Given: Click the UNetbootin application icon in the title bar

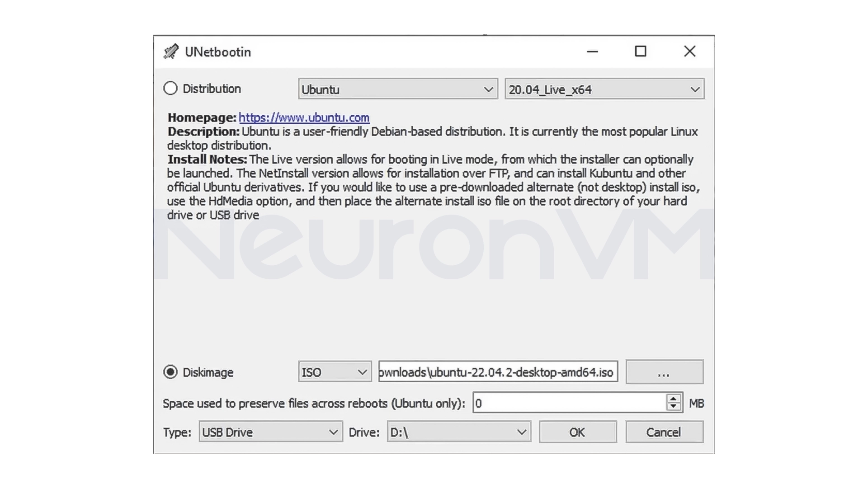Looking at the screenshot, I should point(171,51).
